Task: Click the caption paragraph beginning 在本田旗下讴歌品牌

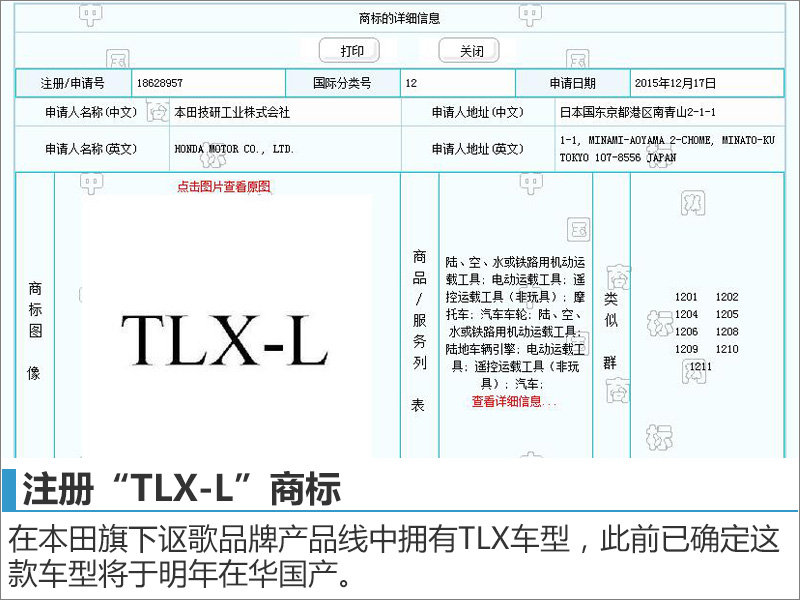Action: 393,557
